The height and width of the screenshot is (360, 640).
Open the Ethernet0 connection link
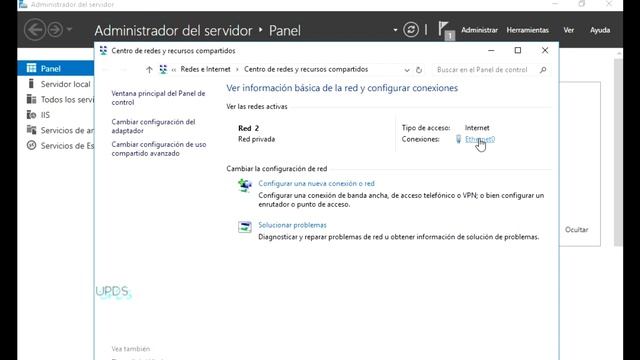pos(480,139)
